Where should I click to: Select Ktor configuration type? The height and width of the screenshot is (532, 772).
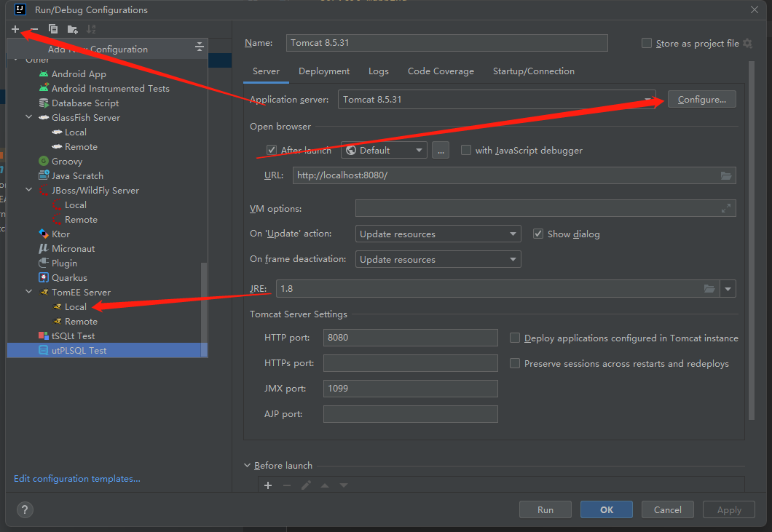[60, 234]
